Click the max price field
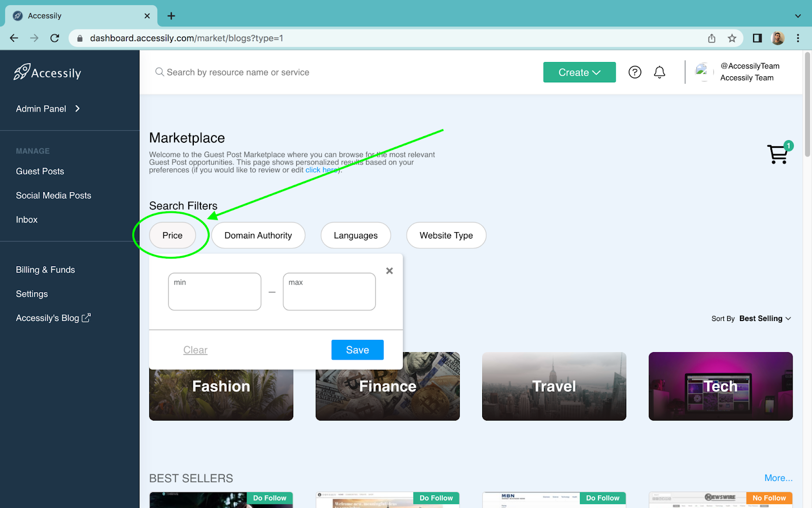This screenshot has width=812, height=508. pos(329,292)
